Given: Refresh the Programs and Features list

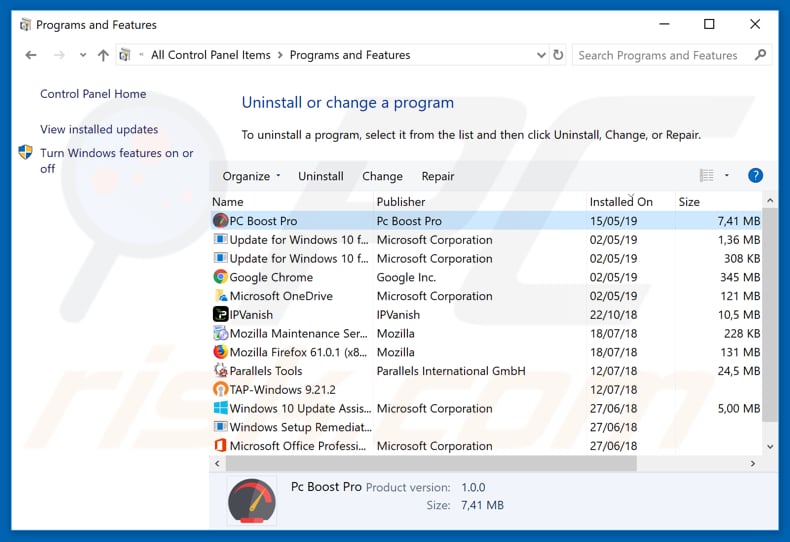Looking at the screenshot, I should 558,54.
